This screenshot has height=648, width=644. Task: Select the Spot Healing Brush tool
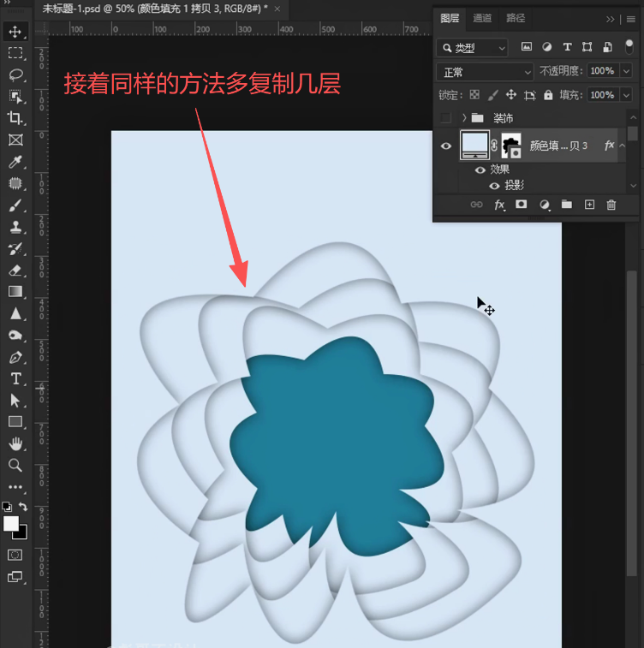15,183
